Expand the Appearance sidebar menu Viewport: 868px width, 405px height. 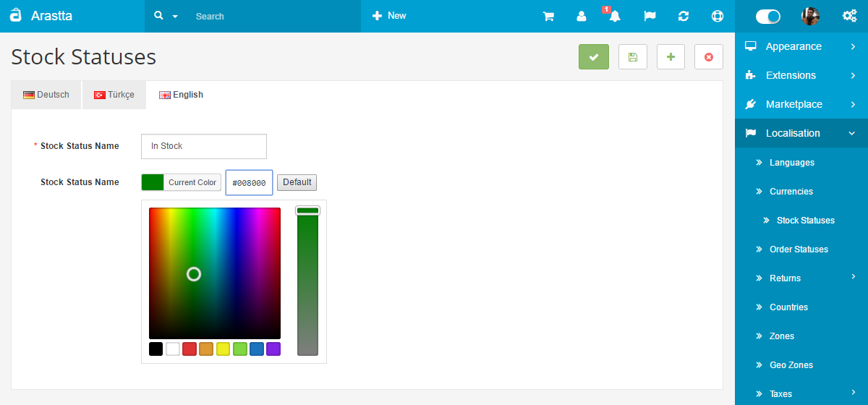coord(801,46)
